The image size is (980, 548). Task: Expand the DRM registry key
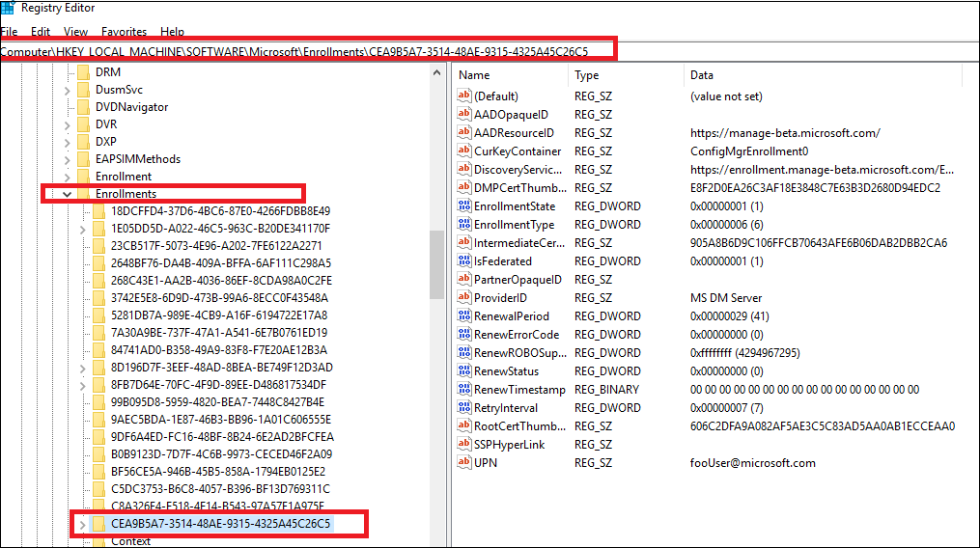tap(67, 72)
